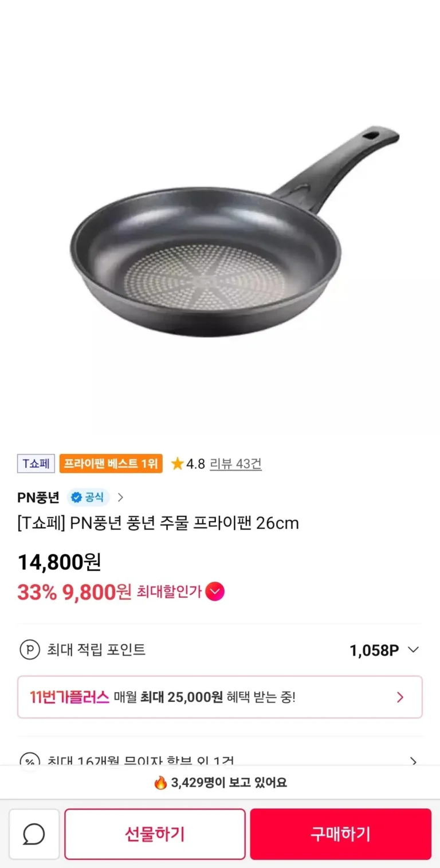Screen dimensions: 440x868
Task: Open the 리뷰 43건 reviews link
Action: click(x=235, y=464)
